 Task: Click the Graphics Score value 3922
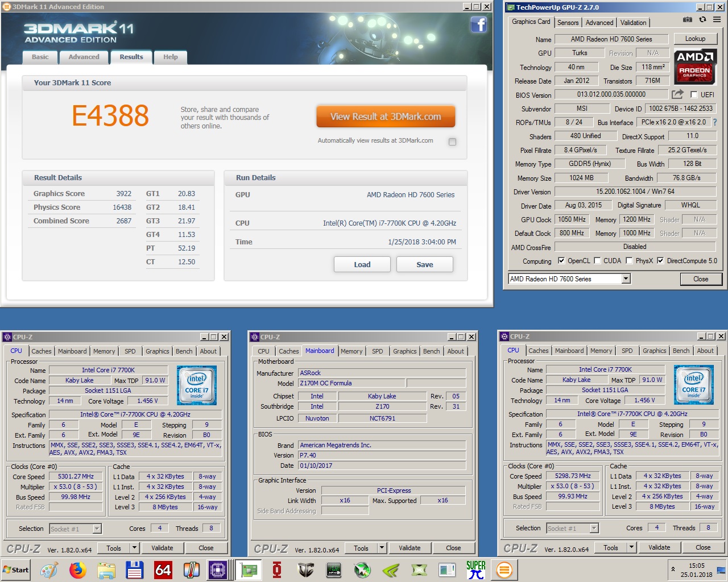[123, 193]
